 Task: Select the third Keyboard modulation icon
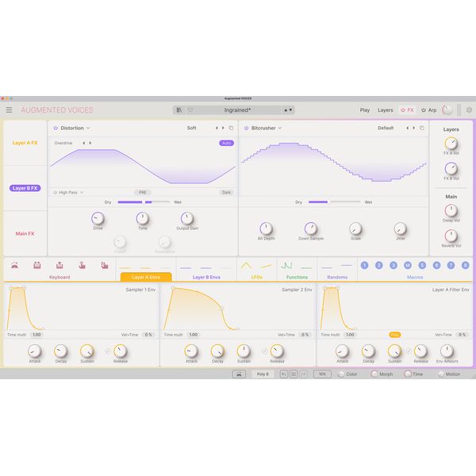click(x=59, y=265)
